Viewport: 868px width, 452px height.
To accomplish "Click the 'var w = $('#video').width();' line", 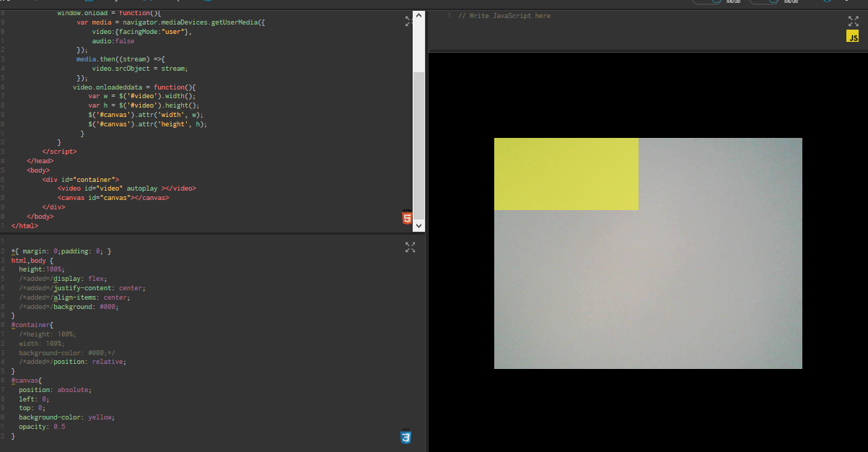I will point(142,96).
